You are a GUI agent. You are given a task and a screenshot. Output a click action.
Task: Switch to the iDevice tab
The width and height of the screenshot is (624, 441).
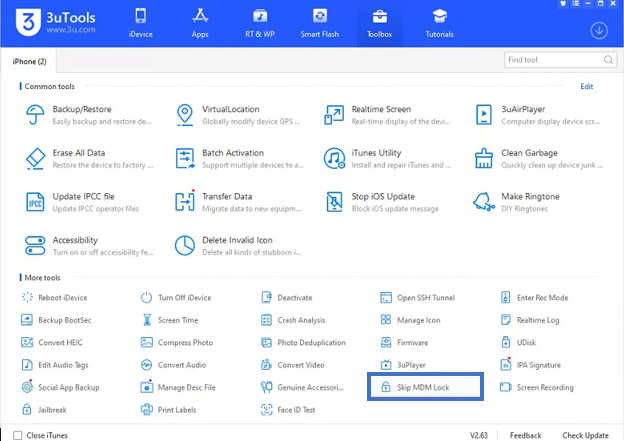click(x=140, y=25)
